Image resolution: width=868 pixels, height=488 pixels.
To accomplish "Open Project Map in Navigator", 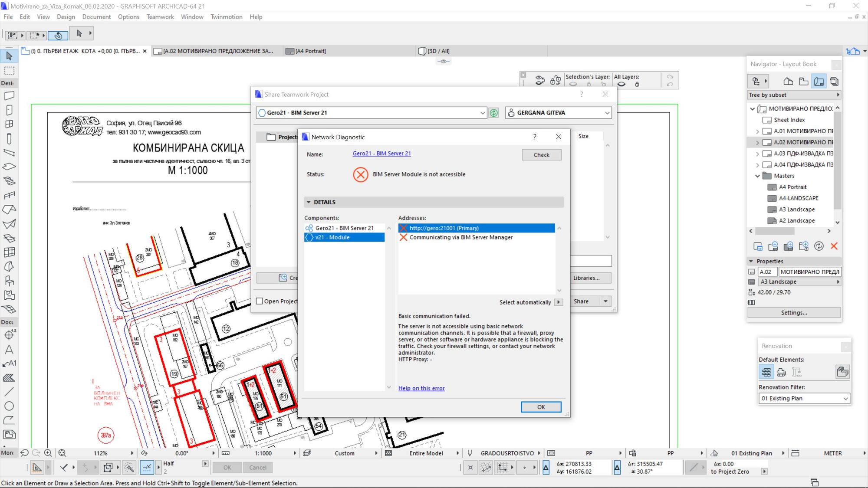I will (x=788, y=81).
